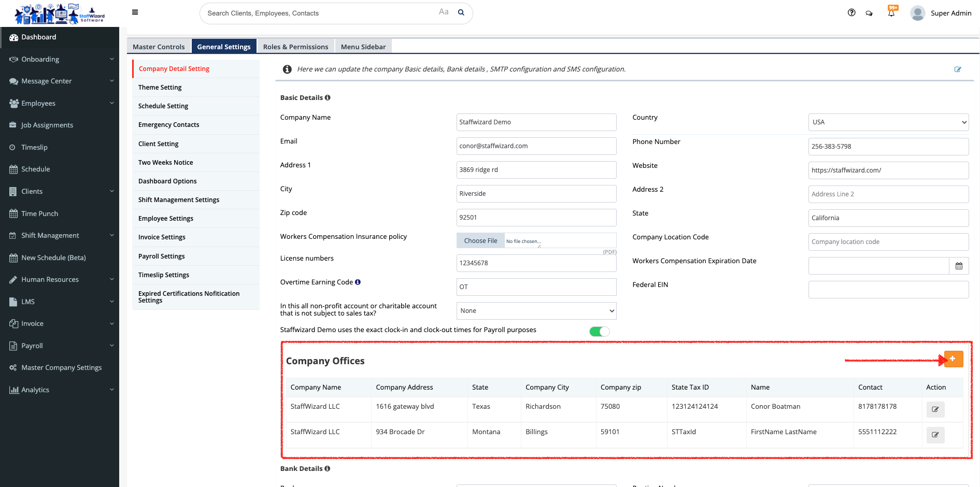Click the edit icon beside info description
The height and width of the screenshot is (487, 980).
pos(958,69)
